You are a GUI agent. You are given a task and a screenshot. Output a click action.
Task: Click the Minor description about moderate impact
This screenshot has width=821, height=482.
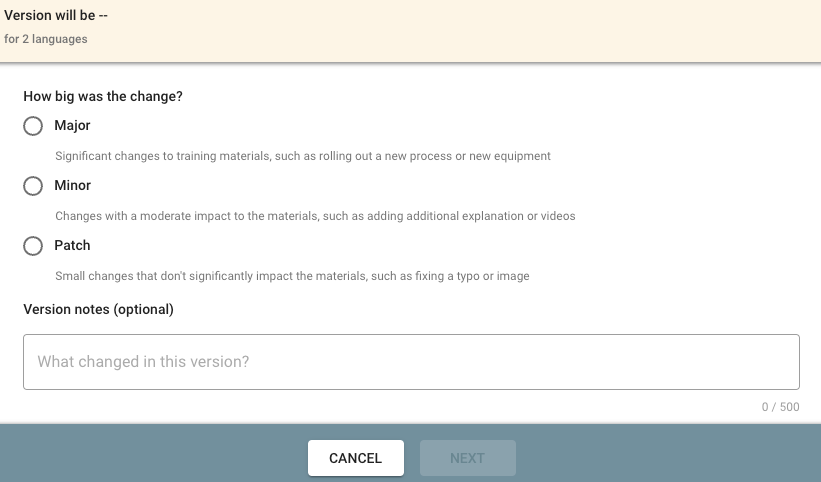pyautogui.click(x=315, y=216)
